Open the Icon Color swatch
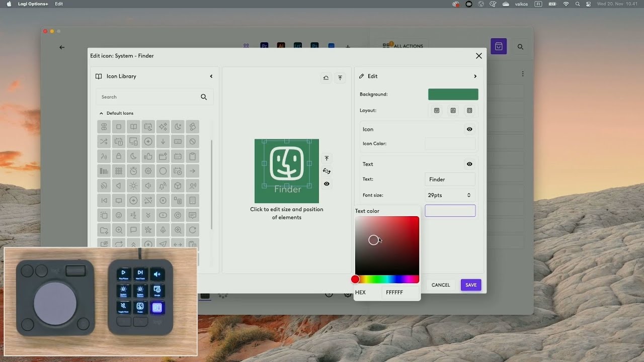 (450, 144)
